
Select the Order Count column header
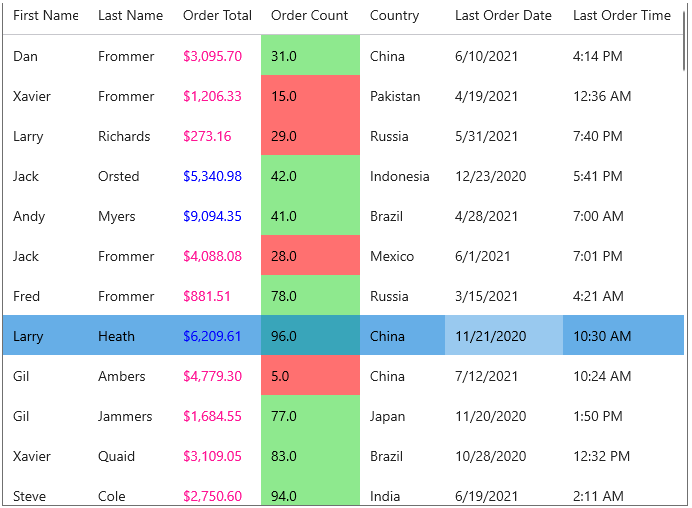click(309, 16)
